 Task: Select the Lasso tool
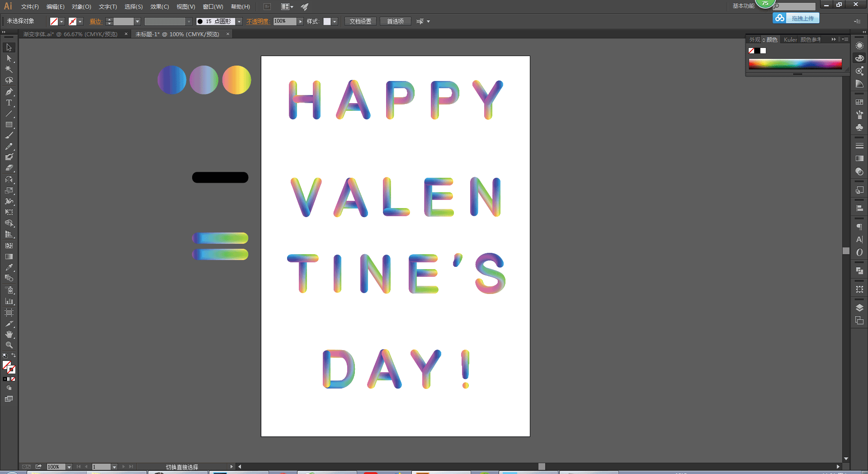point(9,80)
